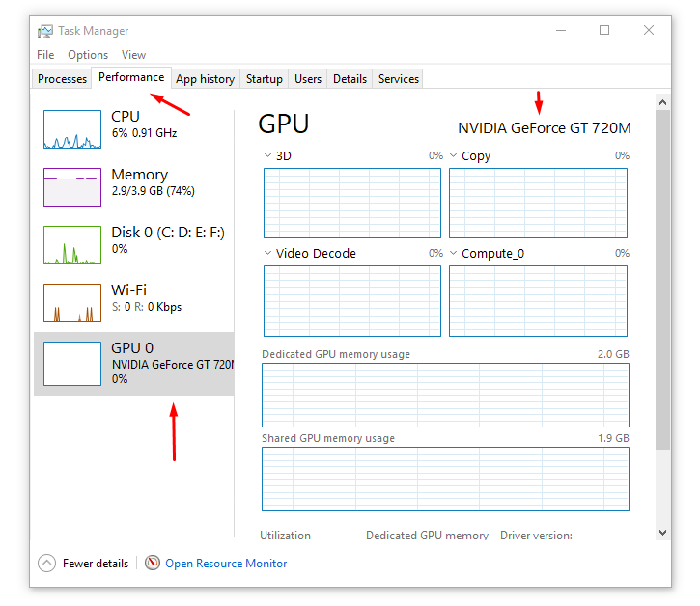Switch to the App history tab
This screenshot has width=700, height=606.
[x=205, y=79]
